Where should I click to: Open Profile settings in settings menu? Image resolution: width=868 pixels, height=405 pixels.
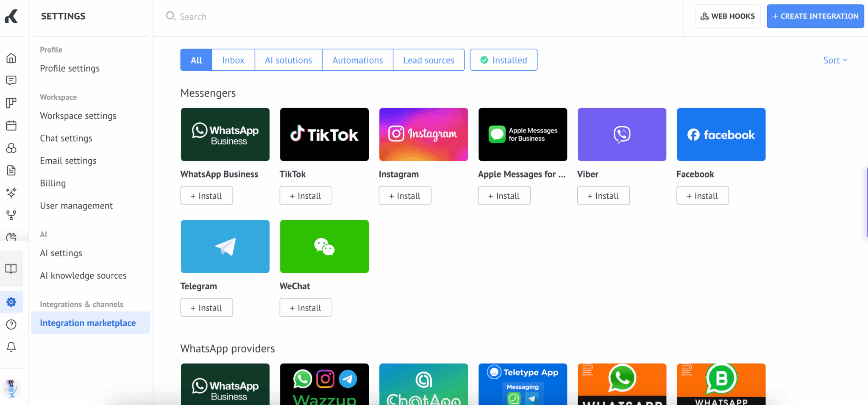[x=70, y=69]
